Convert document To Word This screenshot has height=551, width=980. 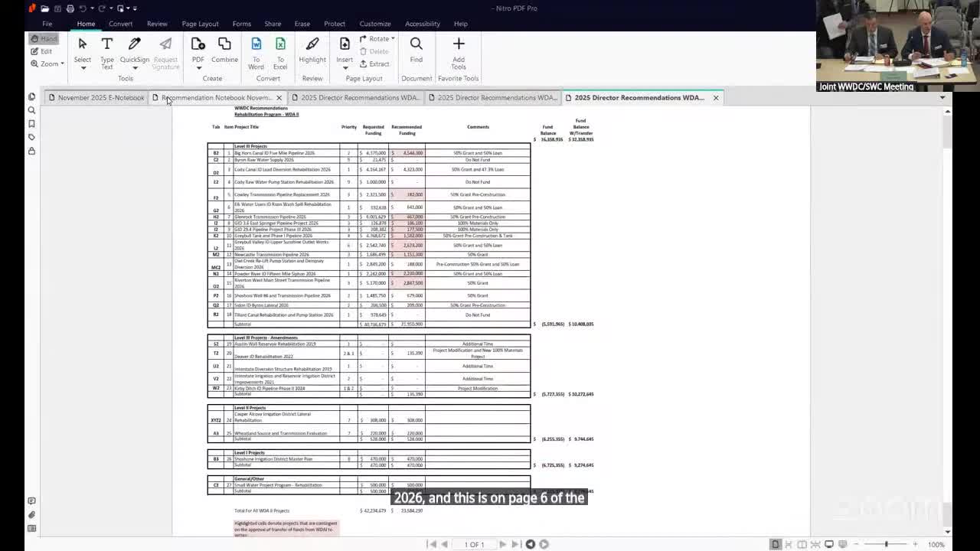(256, 51)
